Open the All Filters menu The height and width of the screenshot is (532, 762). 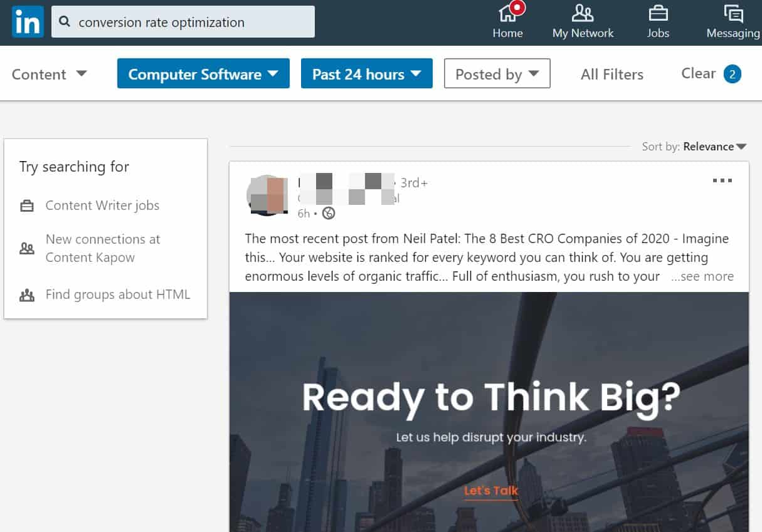tap(611, 74)
